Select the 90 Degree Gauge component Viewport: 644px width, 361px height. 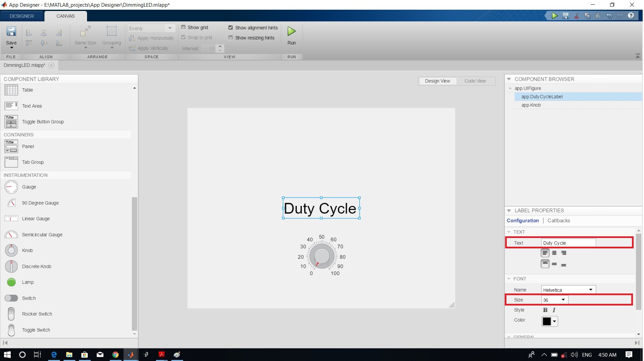(x=40, y=203)
